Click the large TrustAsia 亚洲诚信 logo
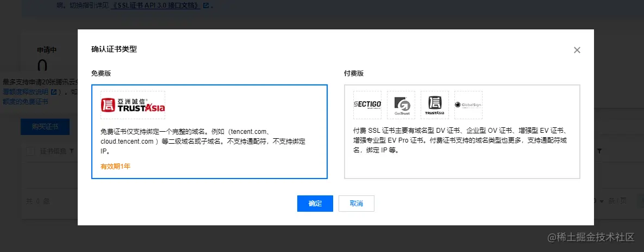The image size is (644, 252). click(133, 105)
